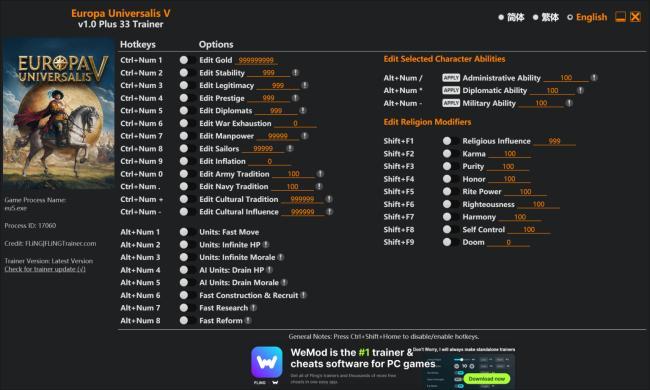The image size is (650, 390).
Task: Click the Europa Universalis V cover art
Action: click(x=58, y=114)
